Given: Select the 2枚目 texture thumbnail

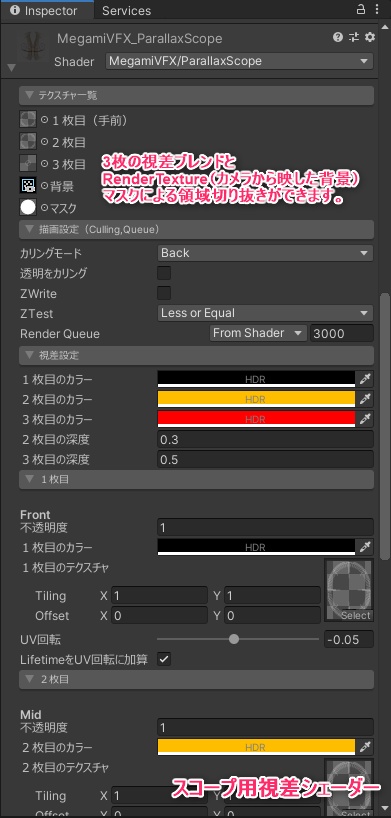Looking at the screenshot, I should click(x=28, y=141).
